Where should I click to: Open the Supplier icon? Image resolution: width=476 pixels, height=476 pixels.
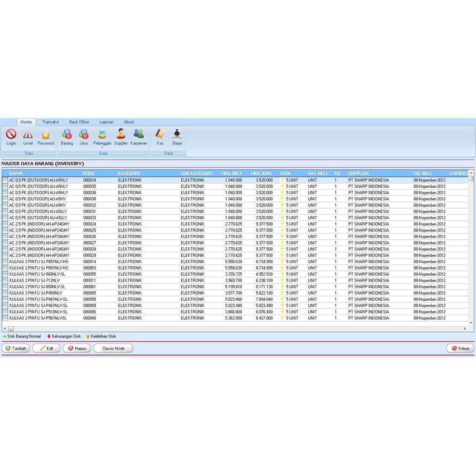(x=121, y=135)
